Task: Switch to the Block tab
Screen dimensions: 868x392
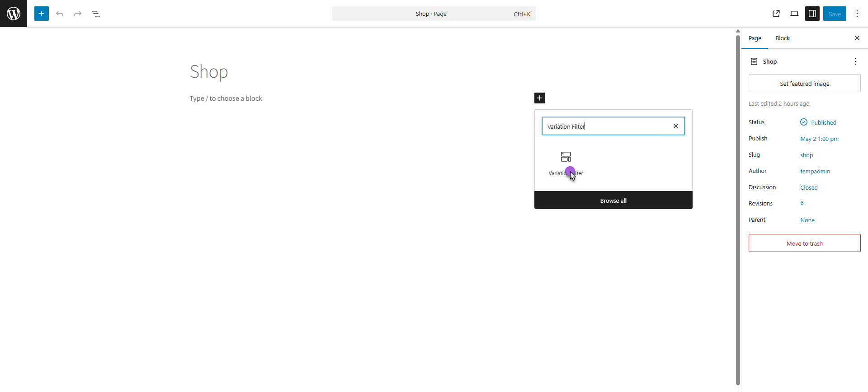Action: coord(783,38)
